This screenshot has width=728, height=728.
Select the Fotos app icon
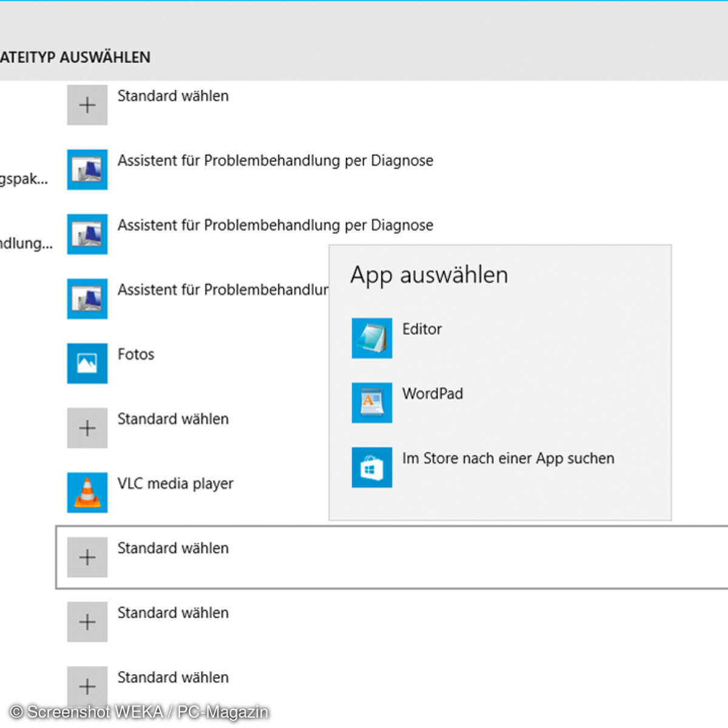[87, 363]
